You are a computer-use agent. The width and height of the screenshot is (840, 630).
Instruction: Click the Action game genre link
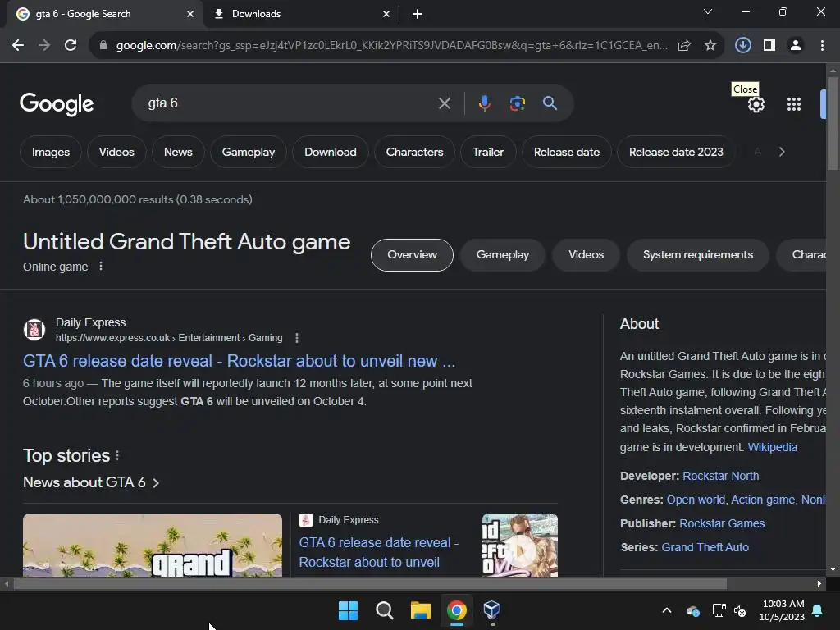pyautogui.click(x=763, y=500)
